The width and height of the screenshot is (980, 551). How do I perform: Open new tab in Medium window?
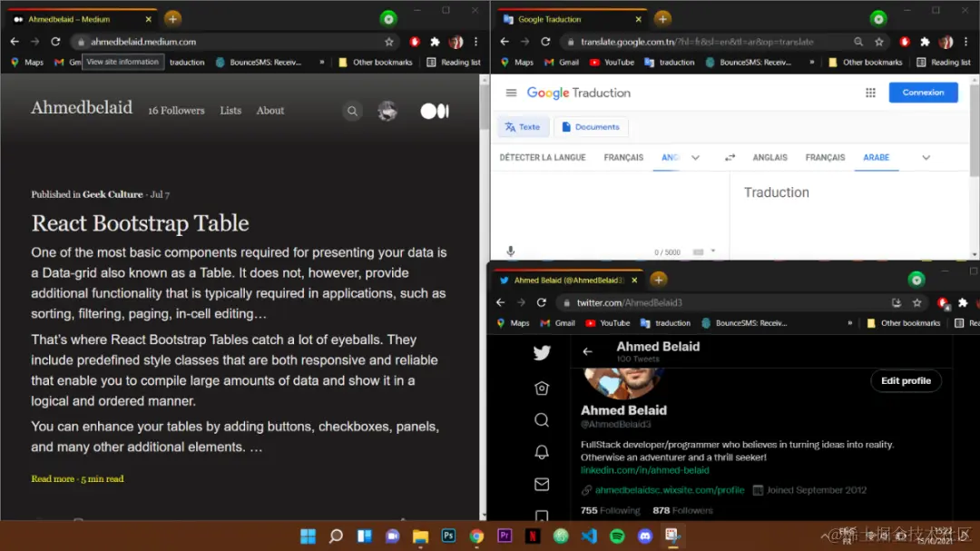tap(172, 19)
